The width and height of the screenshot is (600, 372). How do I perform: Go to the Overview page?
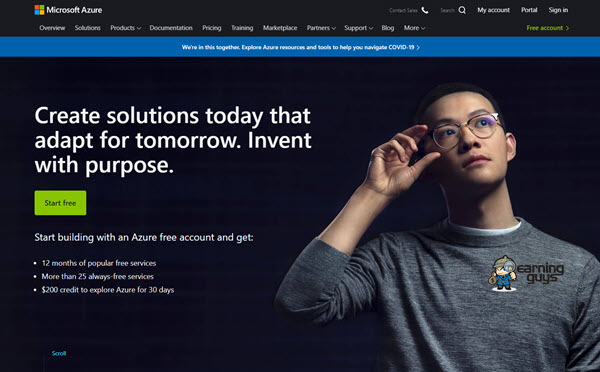click(x=52, y=28)
